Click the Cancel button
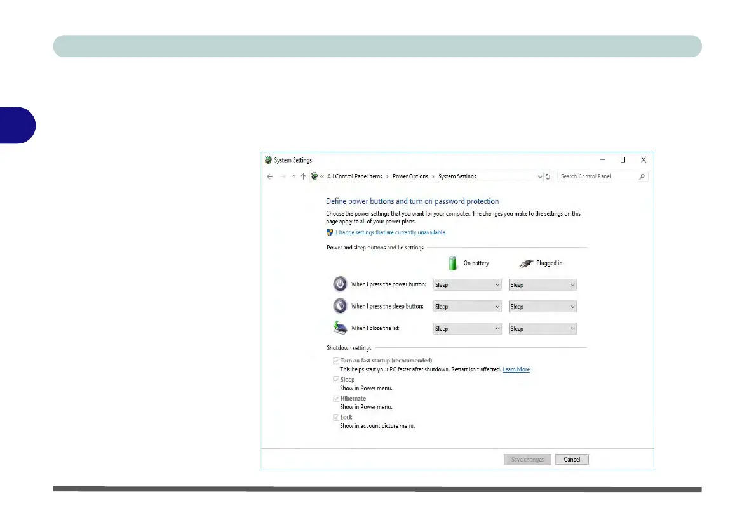This screenshot has width=756, height=532. point(572,459)
